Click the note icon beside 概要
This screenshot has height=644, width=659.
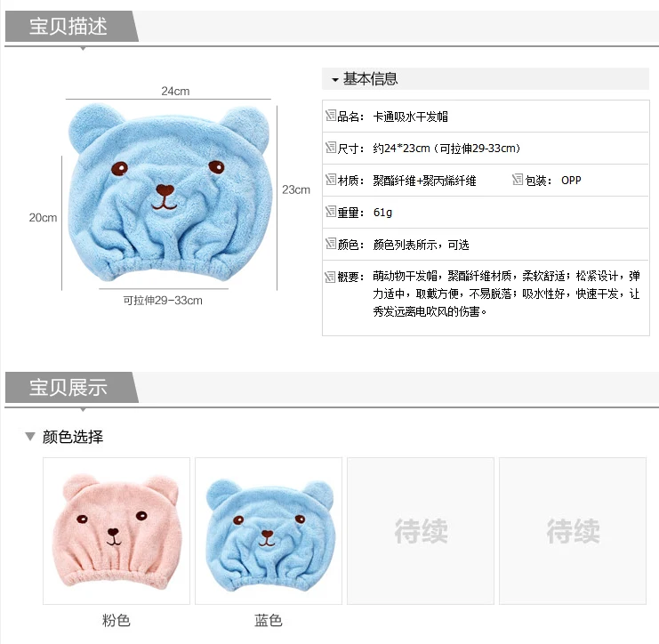point(330,277)
